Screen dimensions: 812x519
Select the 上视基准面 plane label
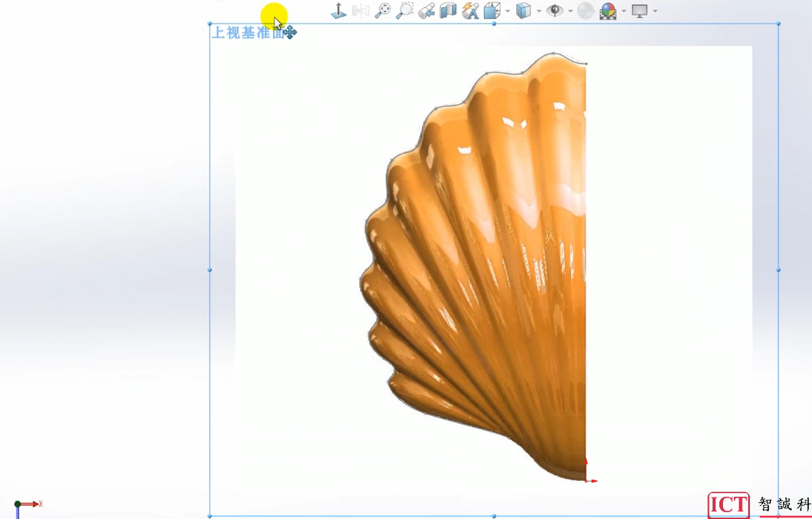click(x=248, y=33)
